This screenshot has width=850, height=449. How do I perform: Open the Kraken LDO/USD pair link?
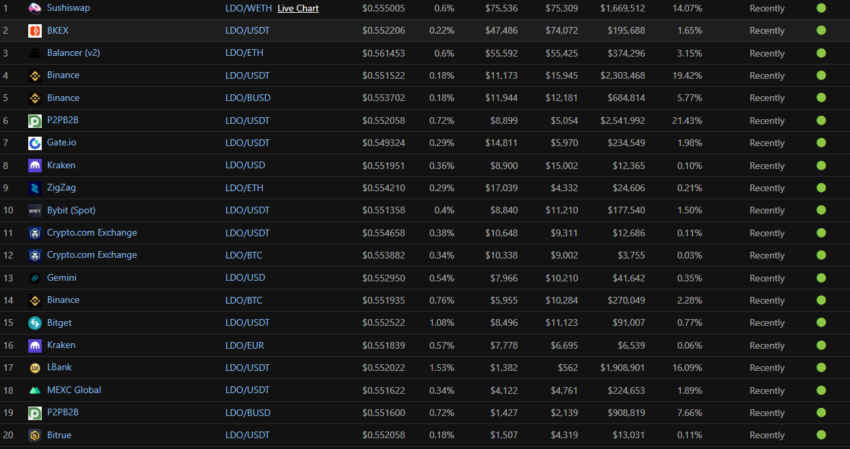click(x=245, y=165)
